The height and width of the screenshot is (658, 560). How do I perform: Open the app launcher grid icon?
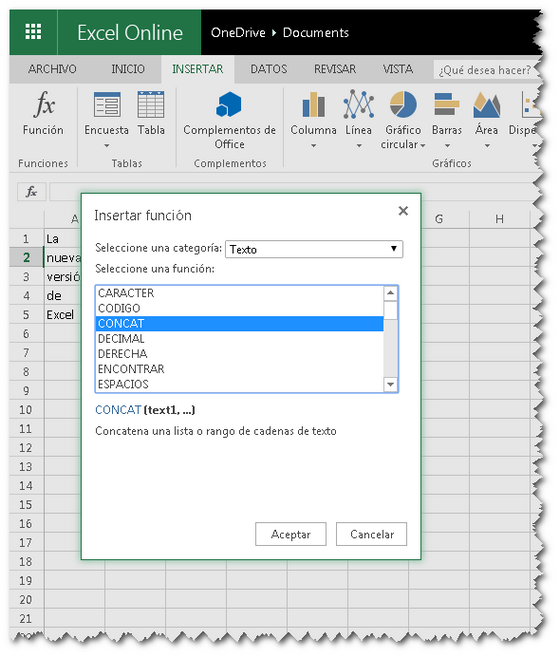click(33, 32)
